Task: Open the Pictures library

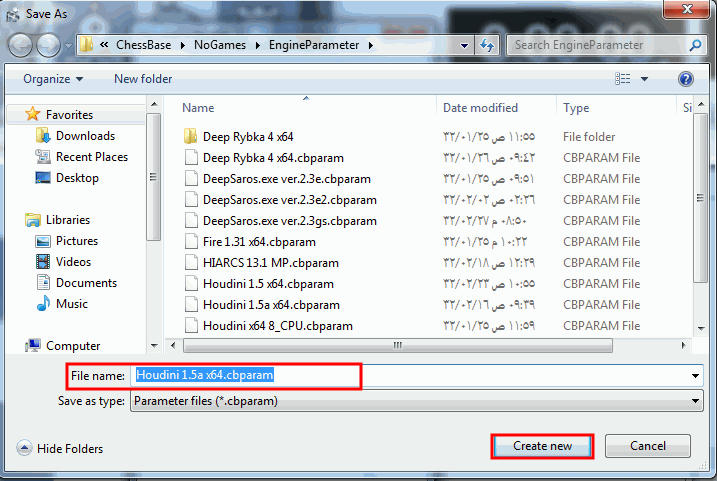Action: pyautogui.click(x=77, y=241)
